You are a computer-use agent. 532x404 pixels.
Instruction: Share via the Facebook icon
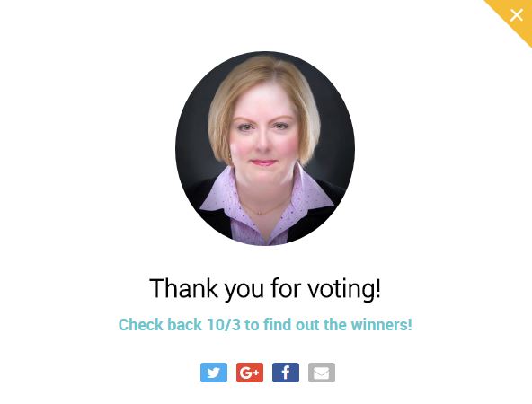[286, 373]
